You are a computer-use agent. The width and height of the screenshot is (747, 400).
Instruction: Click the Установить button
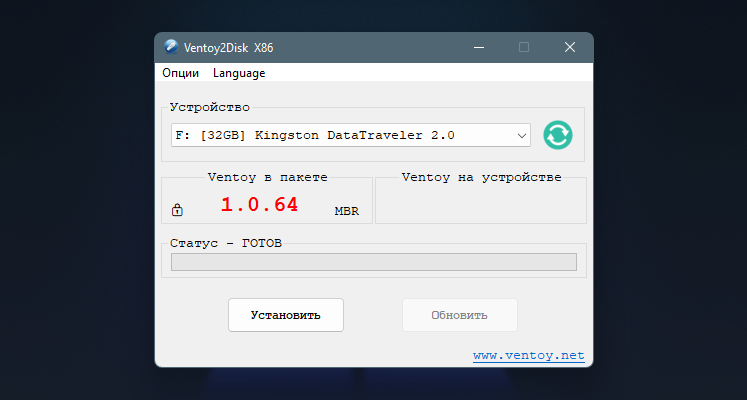[286, 315]
